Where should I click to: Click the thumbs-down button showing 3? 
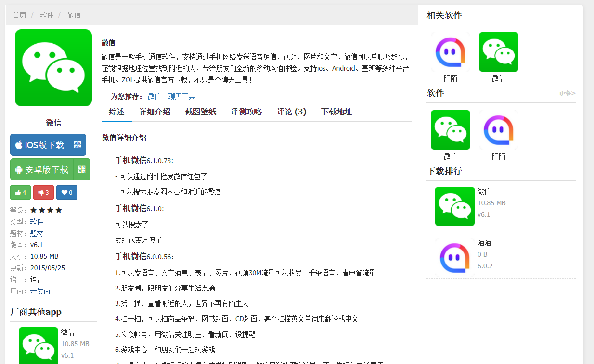click(x=43, y=192)
